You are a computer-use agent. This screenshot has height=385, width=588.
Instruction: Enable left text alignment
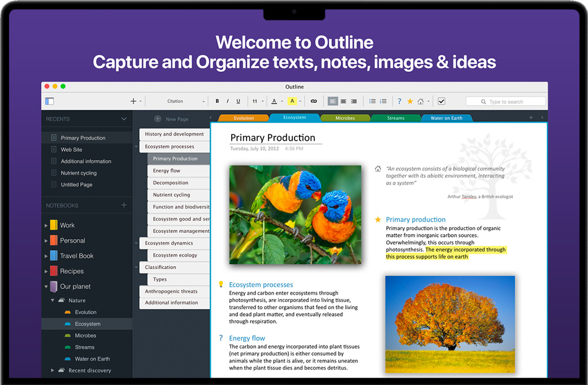coord(332,101)
